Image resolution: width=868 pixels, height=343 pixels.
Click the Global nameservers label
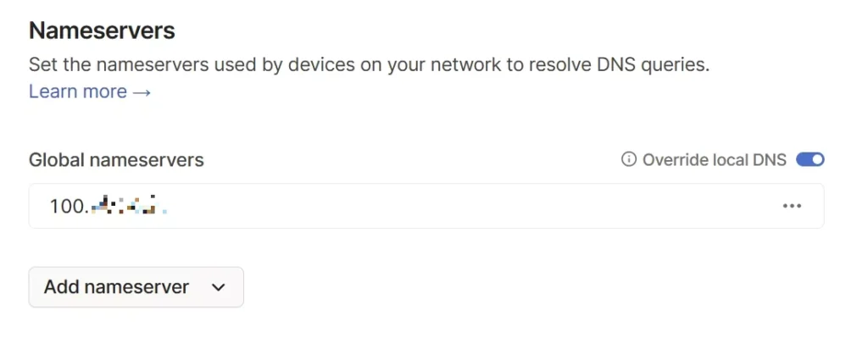click(x=116, y=160)
